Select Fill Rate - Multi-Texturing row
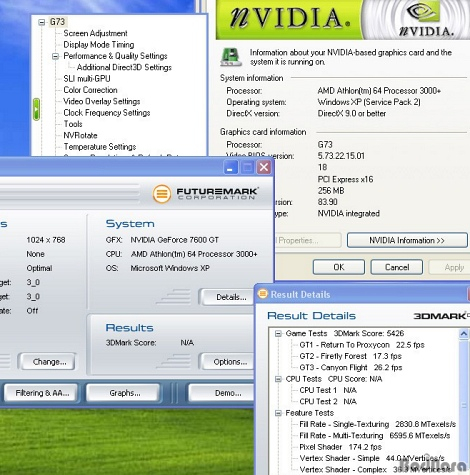The image size is (470, 475). click(x=375, y=436)
